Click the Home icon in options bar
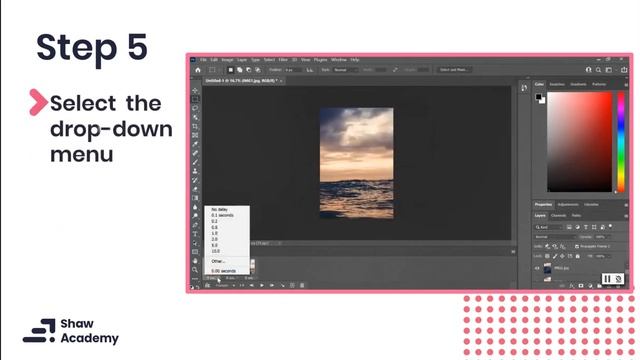 coord(198,70)
